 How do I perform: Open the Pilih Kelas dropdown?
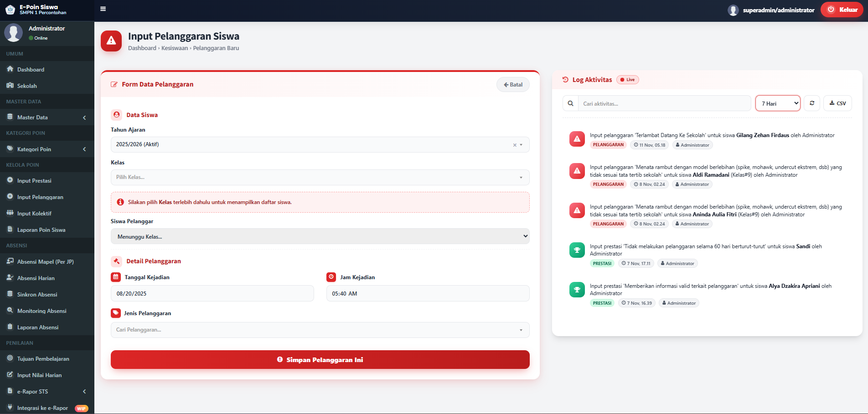[320, 177]
